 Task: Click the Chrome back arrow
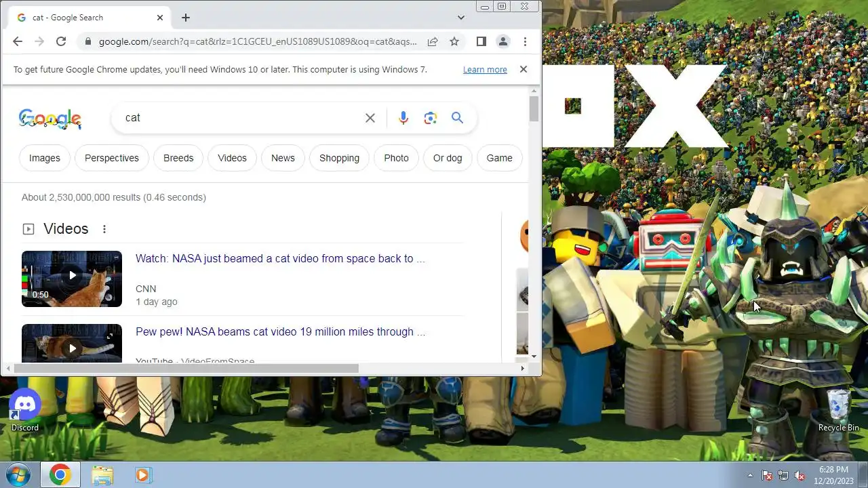18,41
